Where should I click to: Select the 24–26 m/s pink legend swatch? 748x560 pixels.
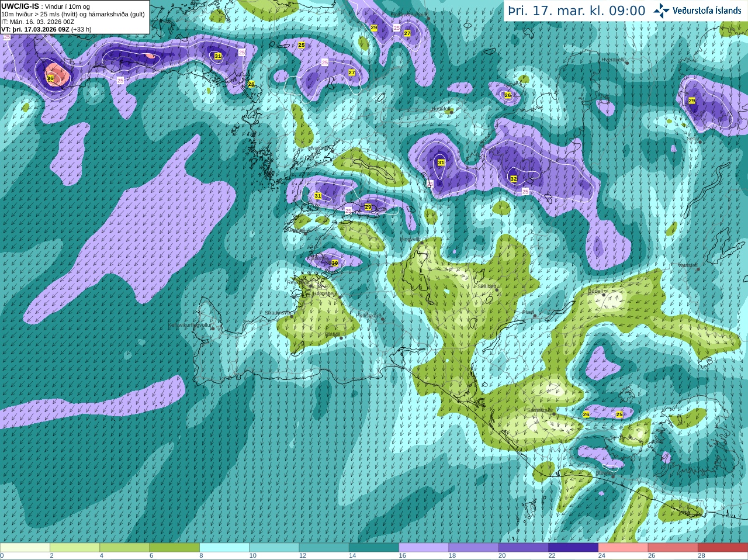[624, 548]
